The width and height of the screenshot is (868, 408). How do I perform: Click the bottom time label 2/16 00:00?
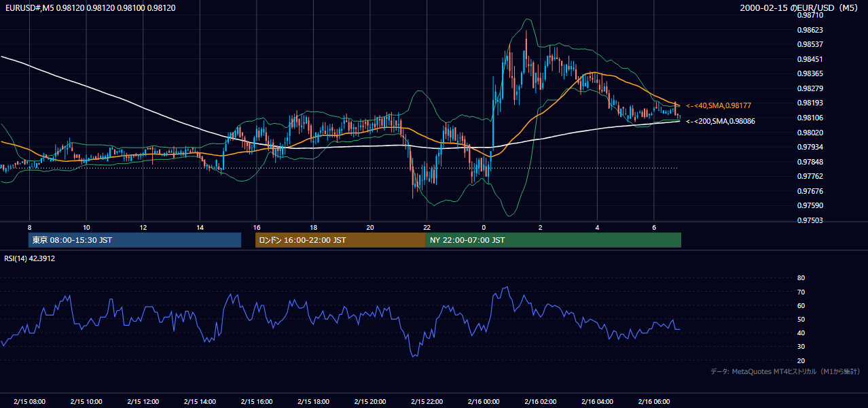point(484,402)
